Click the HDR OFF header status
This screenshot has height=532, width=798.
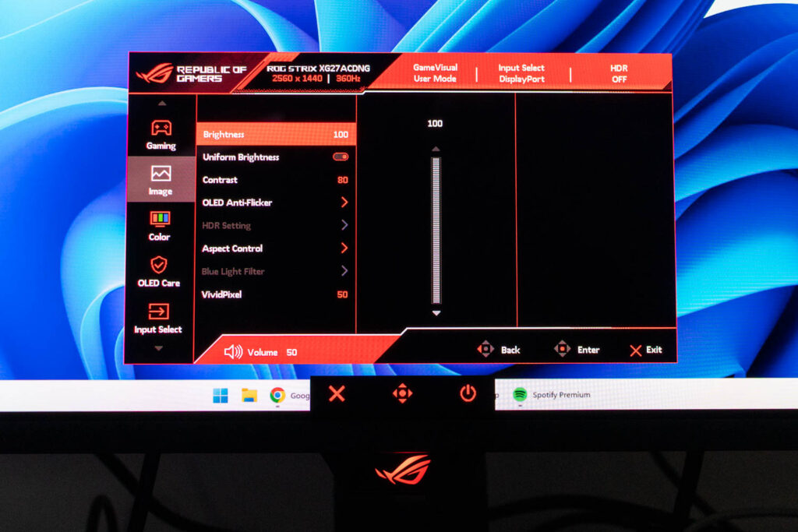point(619,73)
